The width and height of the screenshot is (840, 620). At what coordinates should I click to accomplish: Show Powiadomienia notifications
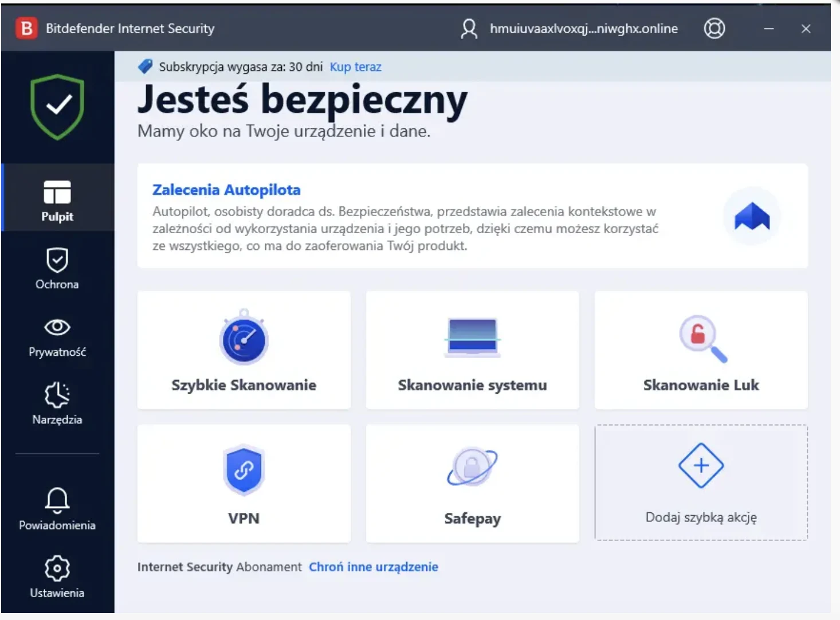[57, 509]
